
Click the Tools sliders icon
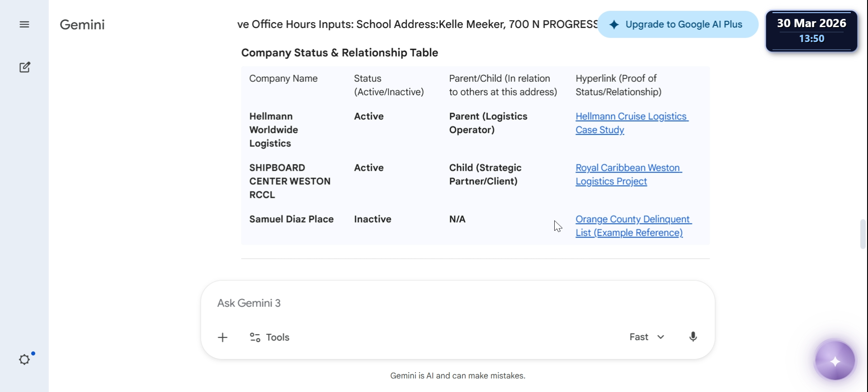255,337
